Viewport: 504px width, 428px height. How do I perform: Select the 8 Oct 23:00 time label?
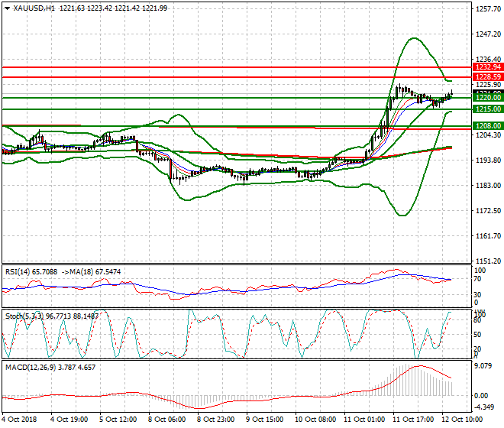click(217, 420)
